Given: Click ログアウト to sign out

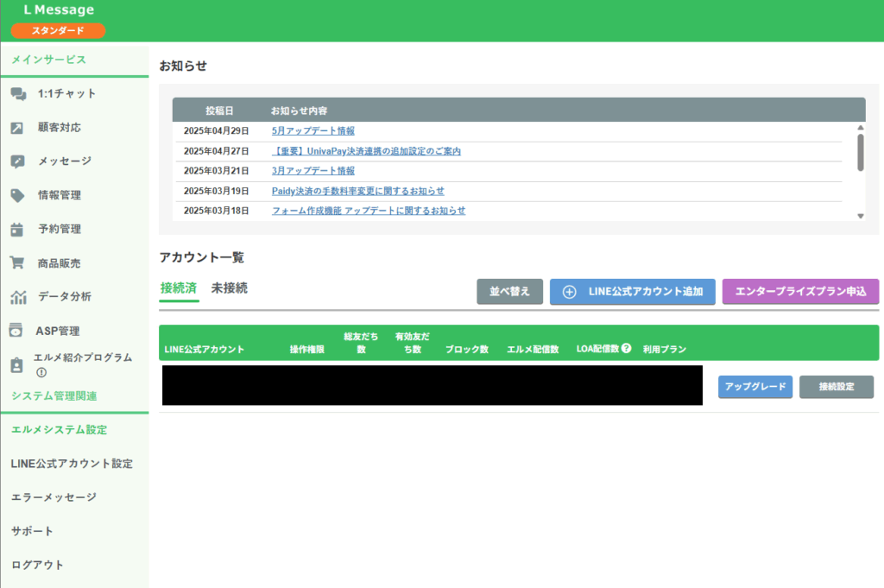Looking at the screenshot, I should coord(37,565).
